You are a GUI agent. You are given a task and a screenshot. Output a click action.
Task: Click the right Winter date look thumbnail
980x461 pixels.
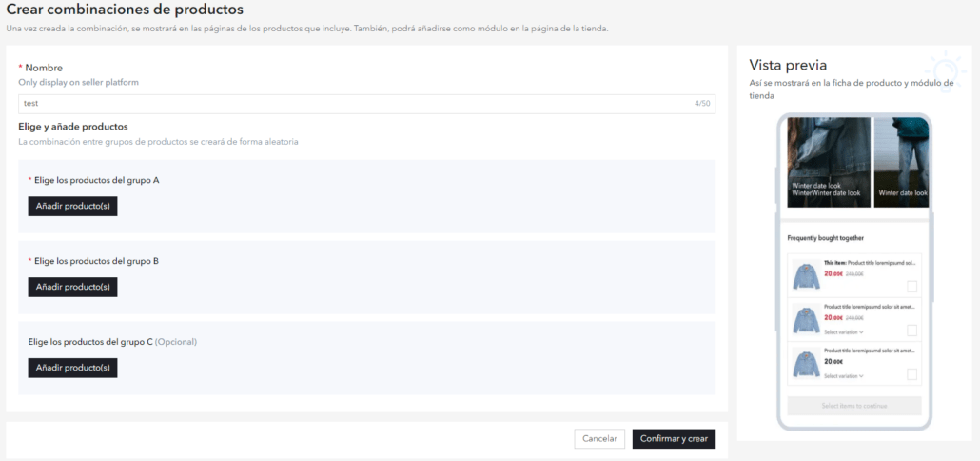[x=900, y=162]
